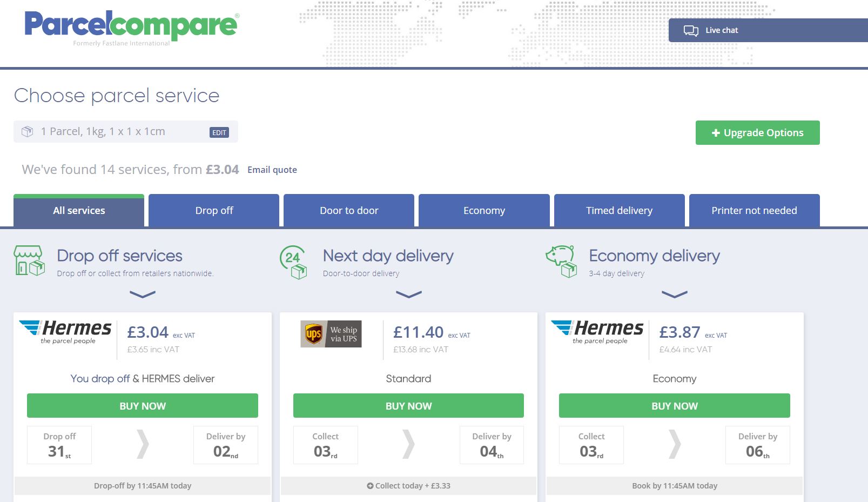
Task: Click BUY NOW for the Hermes Economy service
Action: (675, 406)
